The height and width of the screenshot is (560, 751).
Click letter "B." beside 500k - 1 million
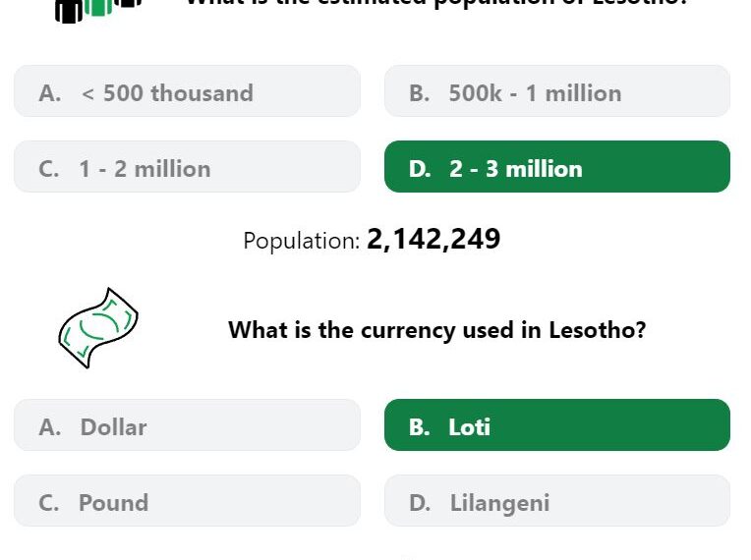click(x=419, y=93)
